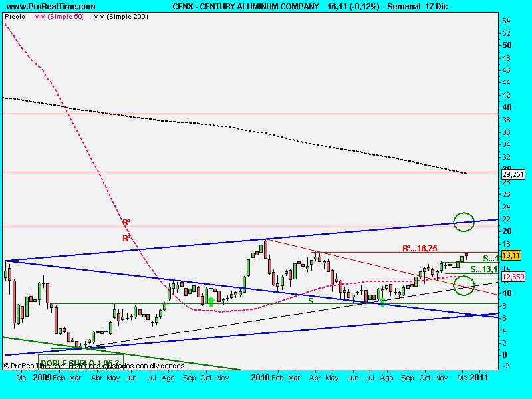Click the orange 16,11 current price box
The image size is (532, 399).
(511, 255)
